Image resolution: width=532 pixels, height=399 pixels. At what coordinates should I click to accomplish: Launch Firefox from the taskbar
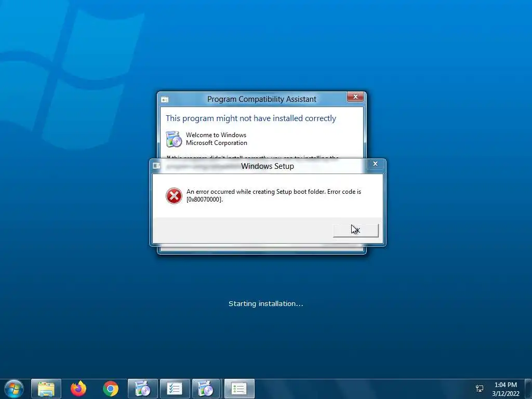tap(78, 389)
